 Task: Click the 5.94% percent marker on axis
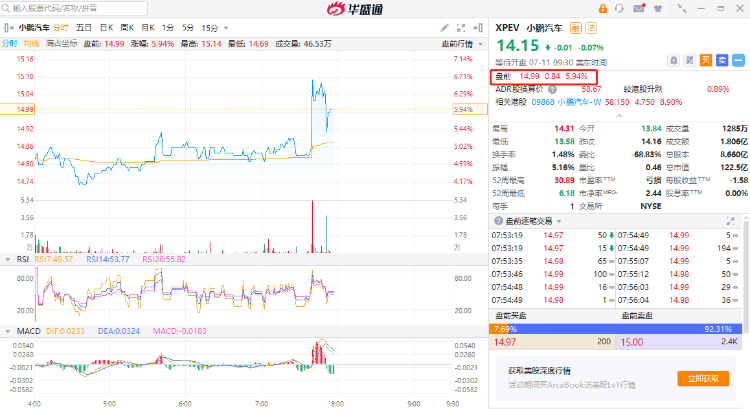tap(470, 110)
